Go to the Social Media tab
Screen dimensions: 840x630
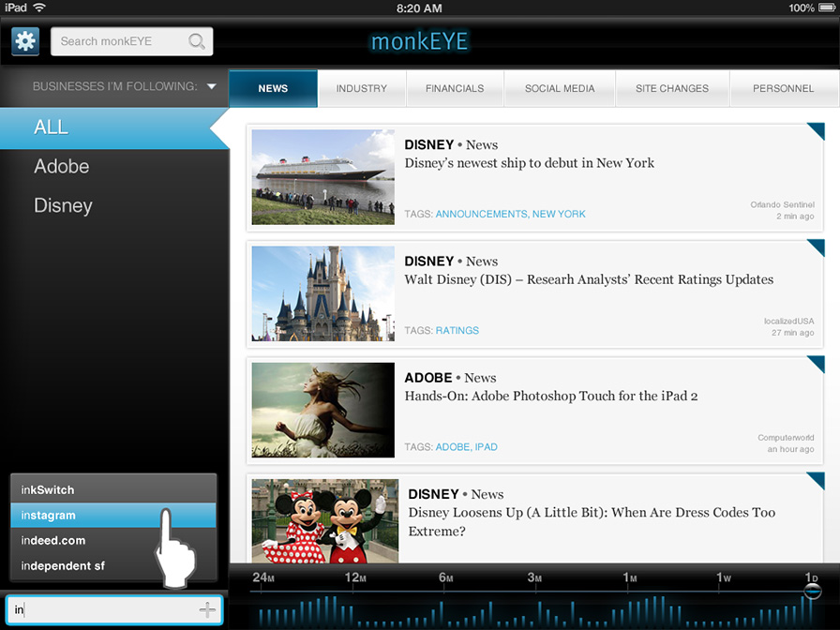click(560, 88)
